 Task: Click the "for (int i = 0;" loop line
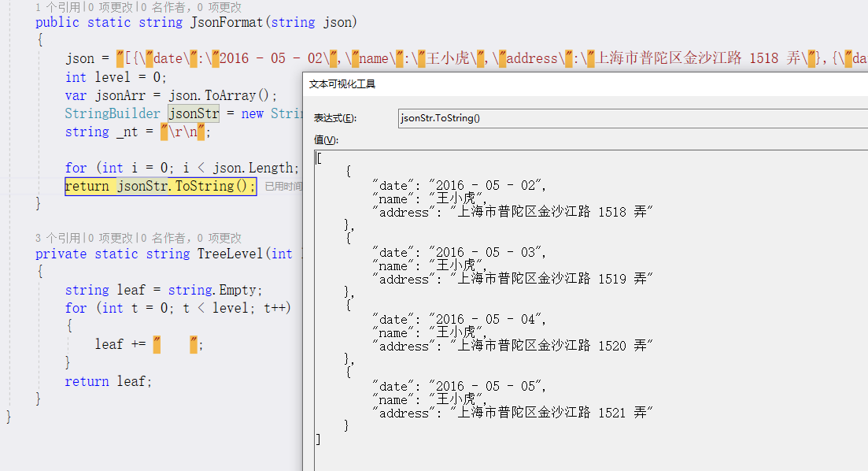[182, 168]
